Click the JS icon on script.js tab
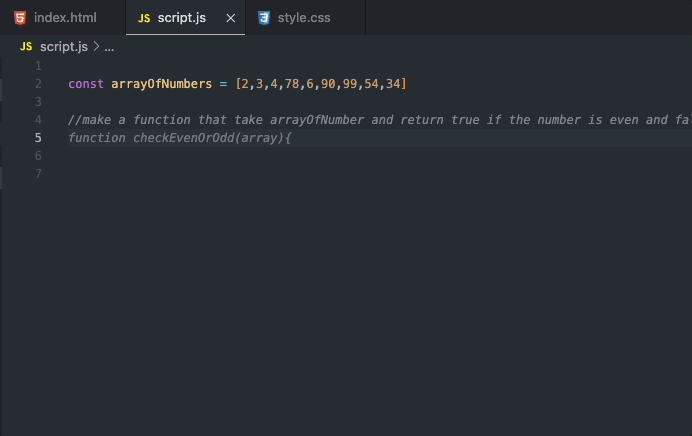This screenshot has height=436, width=692. click(144, 18)
